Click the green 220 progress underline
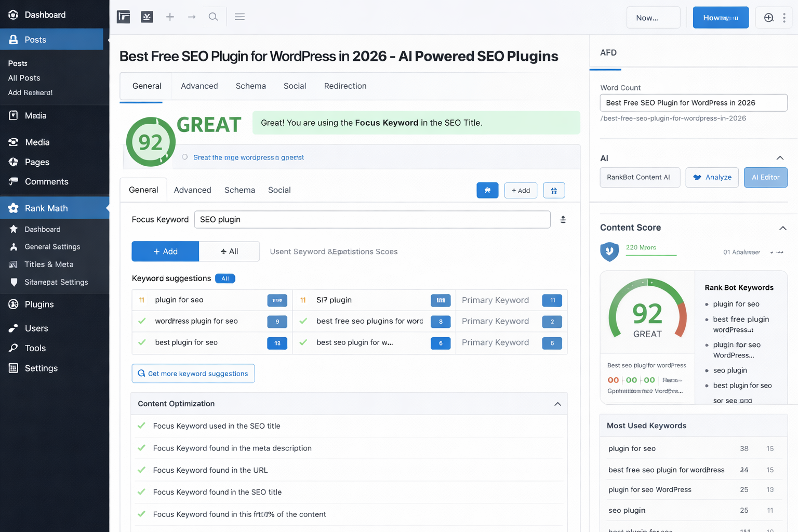The height and width of the screenshot is (532, 798). (651, 255)
